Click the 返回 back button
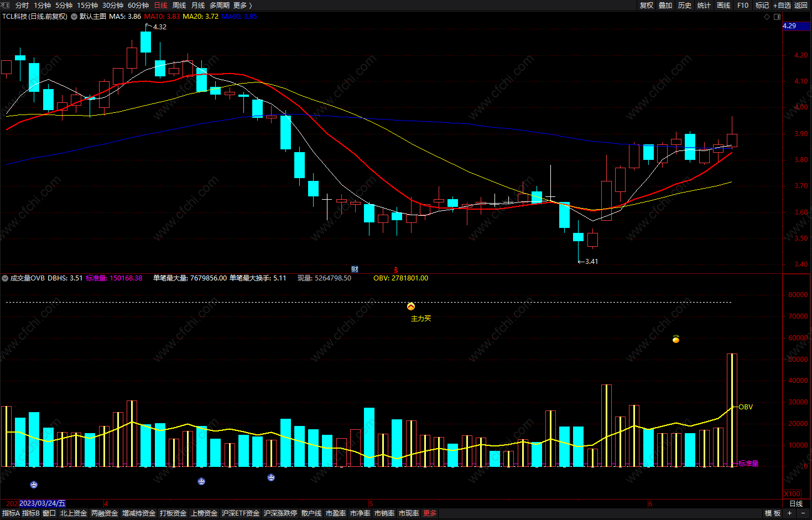The image size is (812, 520). tap(801, 5)
